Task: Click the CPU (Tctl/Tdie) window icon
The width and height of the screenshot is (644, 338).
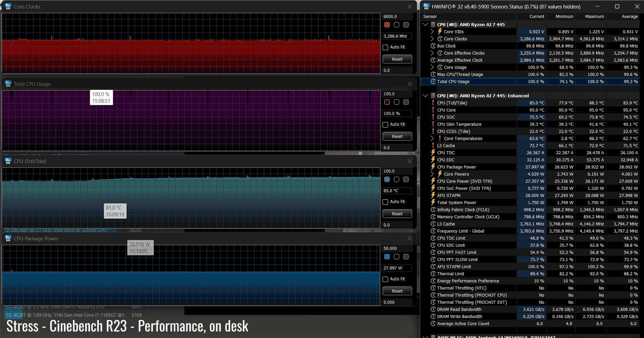Action: [x=8, y=161]
